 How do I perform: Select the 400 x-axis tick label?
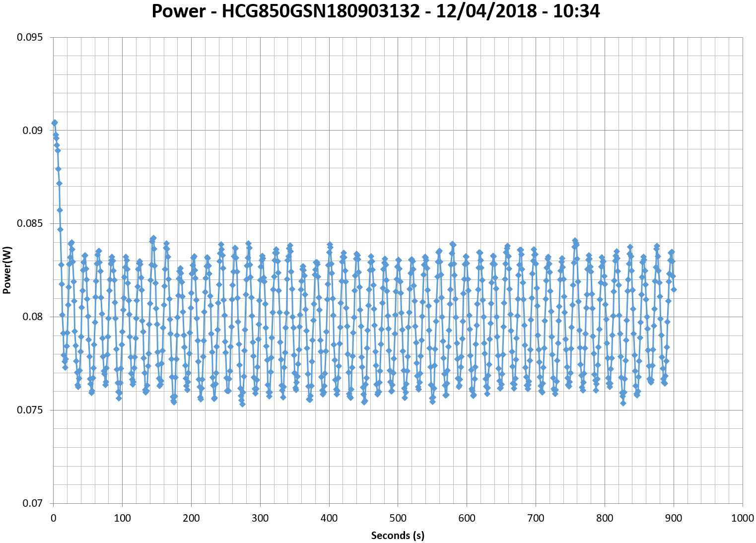(329, 518)
